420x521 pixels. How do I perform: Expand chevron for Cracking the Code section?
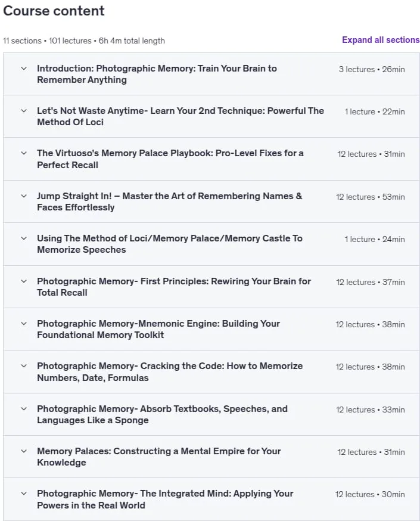click(x=24, y=366)
